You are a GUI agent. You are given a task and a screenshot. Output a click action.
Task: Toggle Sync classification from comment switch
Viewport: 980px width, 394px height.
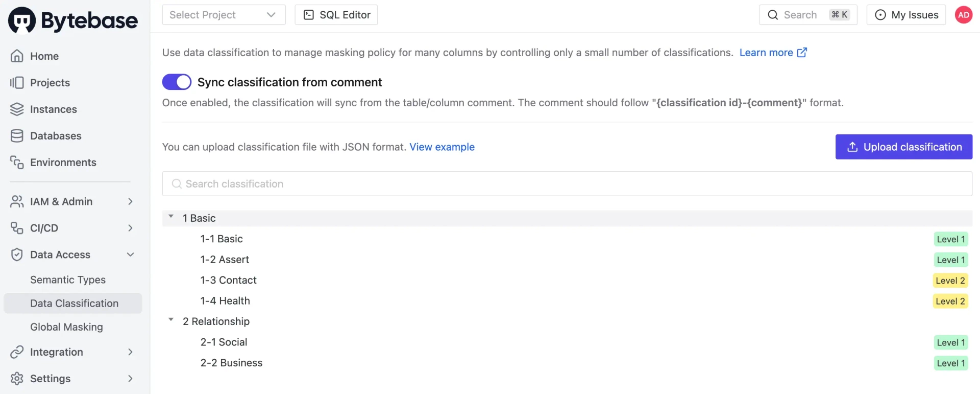tap(177, 82)
